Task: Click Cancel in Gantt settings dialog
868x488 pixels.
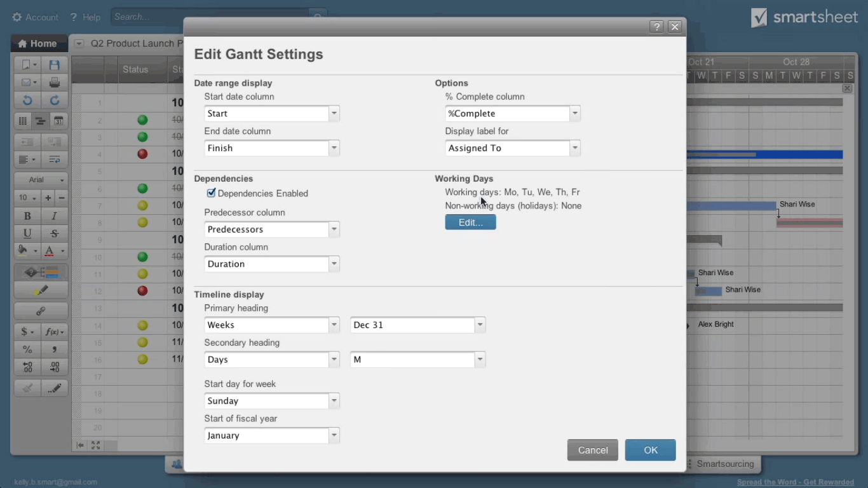Action: [592, 450]
